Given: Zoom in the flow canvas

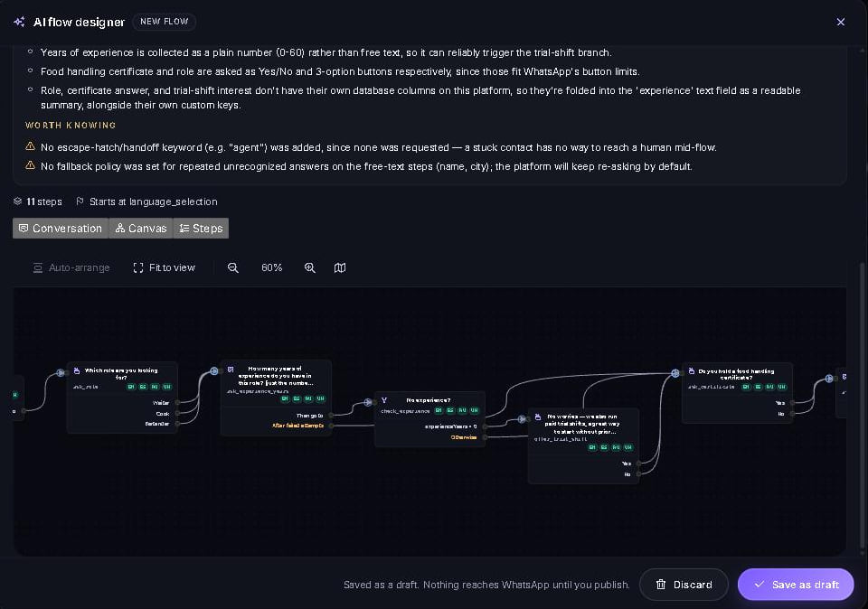Looking at the screenshot, I should click(310, 267).
